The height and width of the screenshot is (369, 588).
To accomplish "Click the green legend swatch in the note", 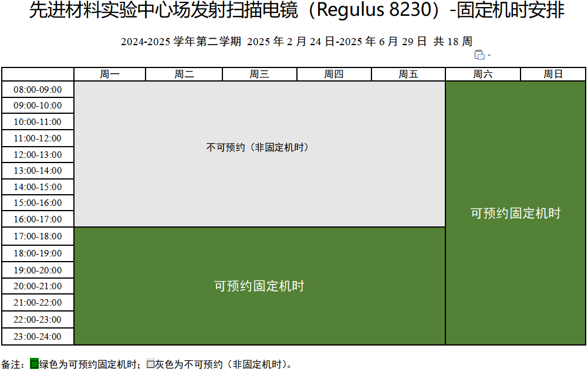I will click(x=34, y=364).
